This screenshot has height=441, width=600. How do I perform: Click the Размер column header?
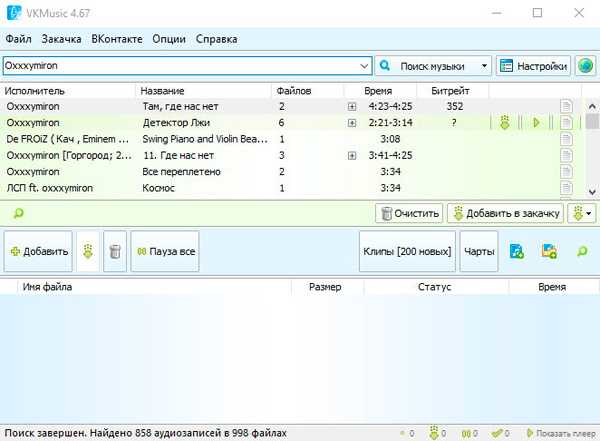pyautogui.click(x=328, y=287)
